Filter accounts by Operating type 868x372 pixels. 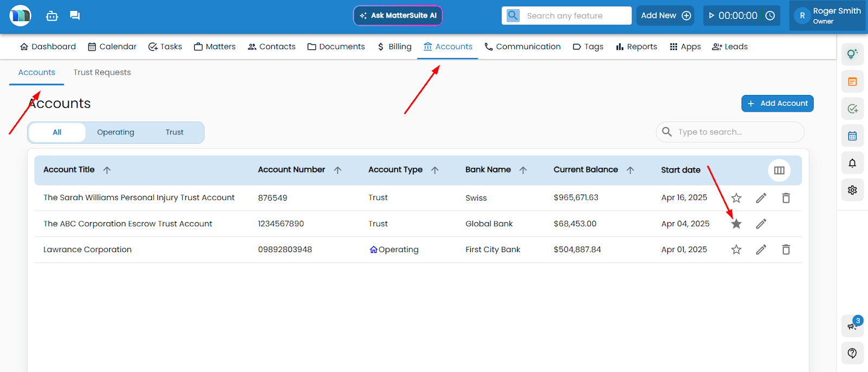(116, 132)
